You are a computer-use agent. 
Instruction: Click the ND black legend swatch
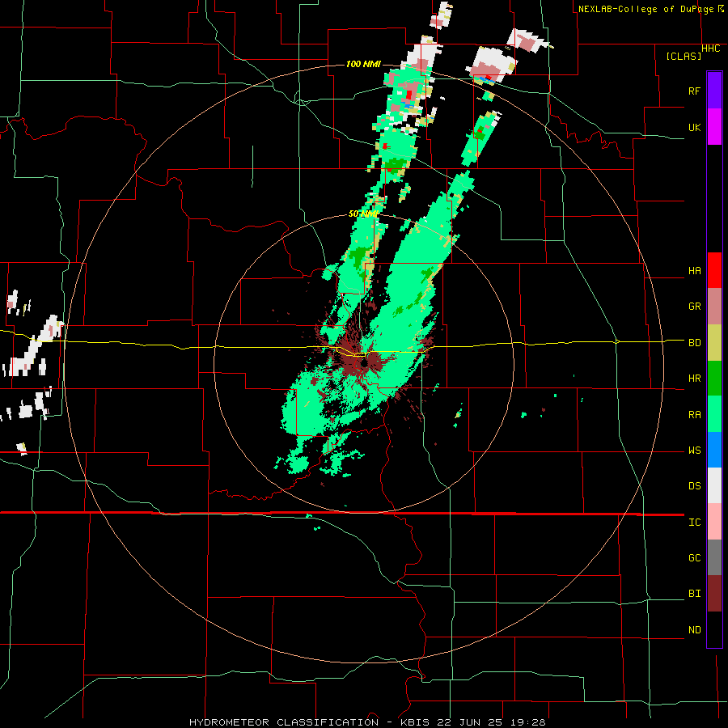pos(714,629)
